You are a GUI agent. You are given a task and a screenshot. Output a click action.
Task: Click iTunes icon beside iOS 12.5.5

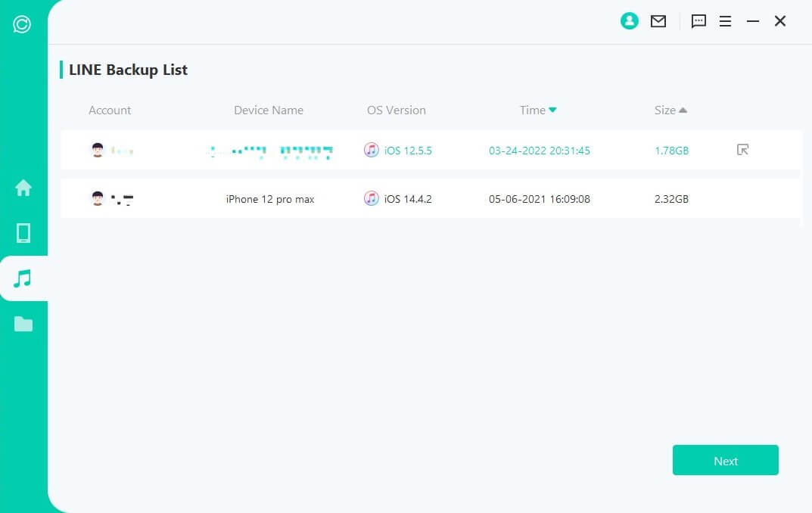click(372, 150)
